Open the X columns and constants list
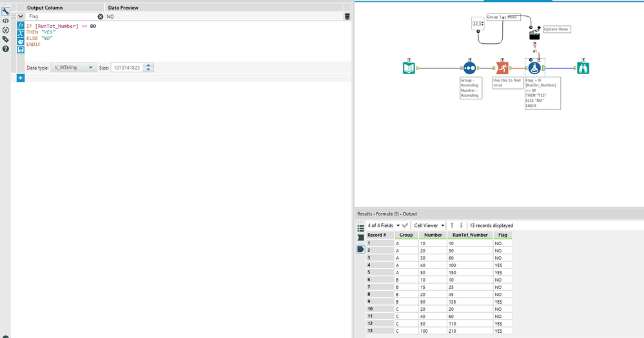The width and height of the screenshot is (644, 338). click(x=21, y=34)
